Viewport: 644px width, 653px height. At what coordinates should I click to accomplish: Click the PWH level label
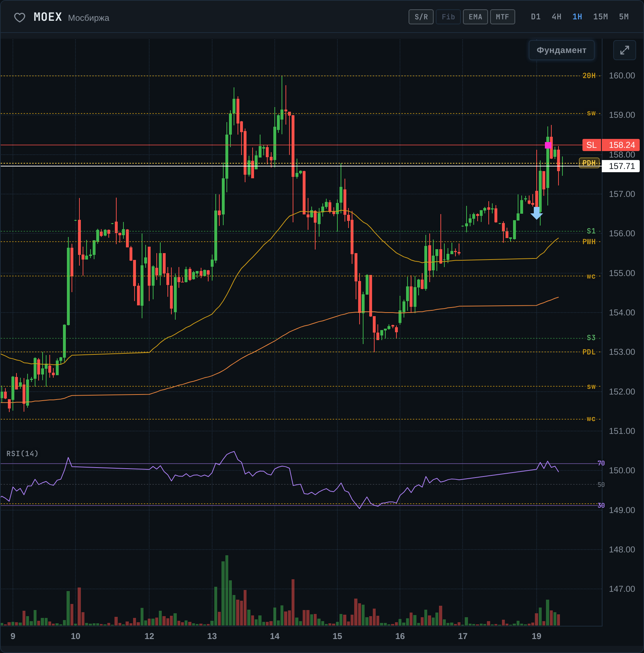(x=589, y=242)
